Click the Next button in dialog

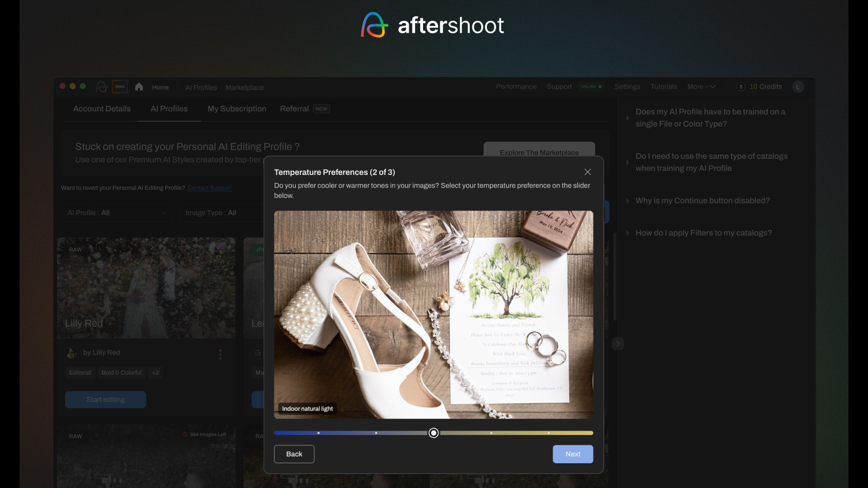pos(573,454)
